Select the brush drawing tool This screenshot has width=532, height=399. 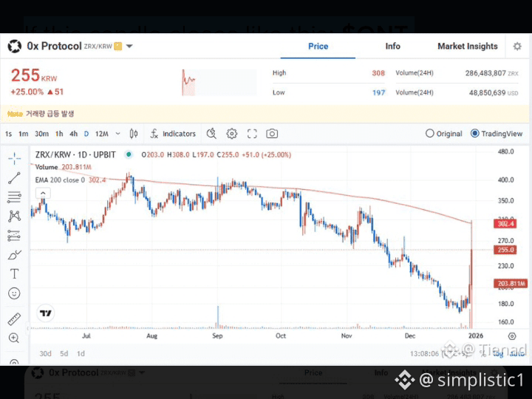pos(14,255)
